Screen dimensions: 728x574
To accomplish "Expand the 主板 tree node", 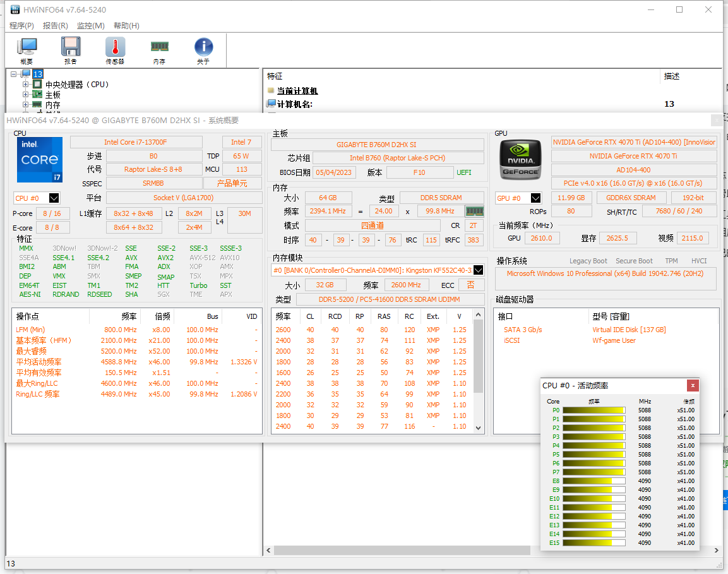I will click(25, 95).
